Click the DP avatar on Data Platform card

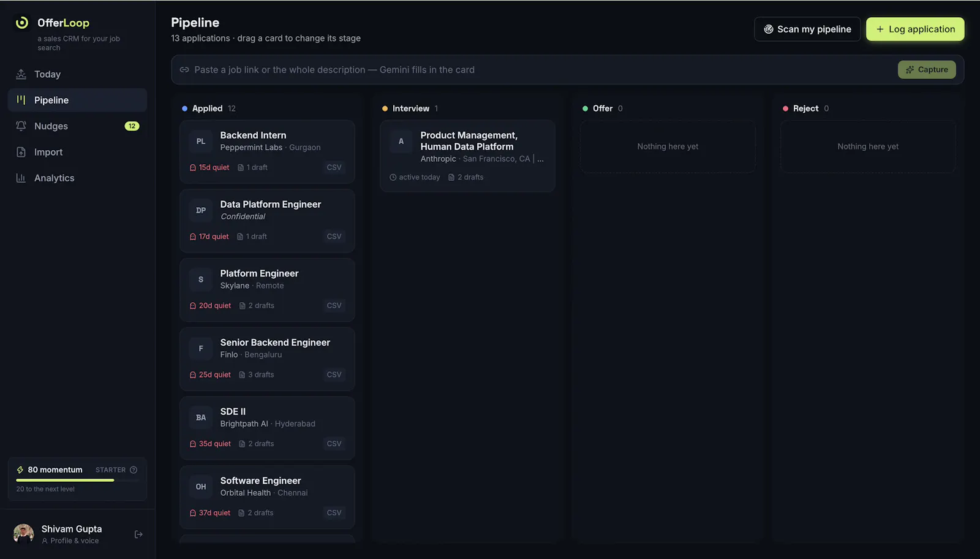click(201, 210)
